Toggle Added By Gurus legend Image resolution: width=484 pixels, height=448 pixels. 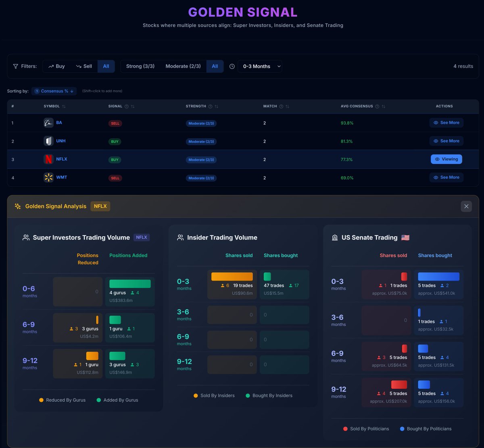[117, 400]
